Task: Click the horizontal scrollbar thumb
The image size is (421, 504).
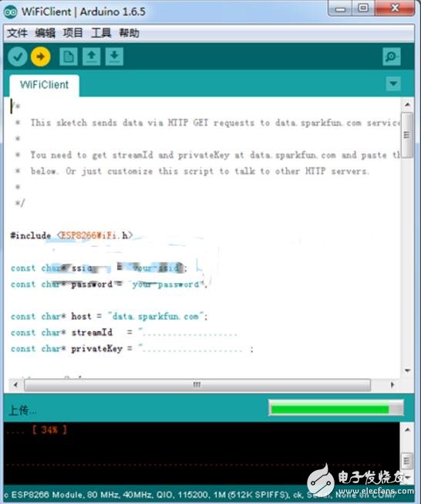Action: (x=197, y=384)
